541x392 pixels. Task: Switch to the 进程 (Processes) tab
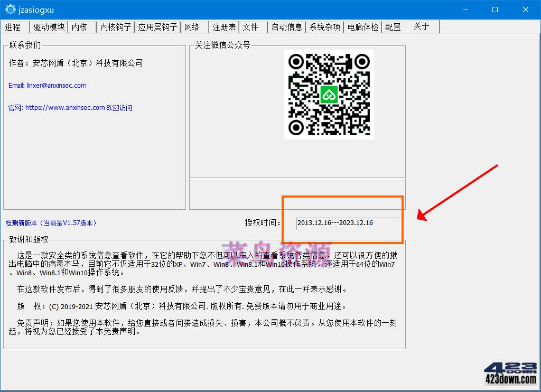(12, 26)
